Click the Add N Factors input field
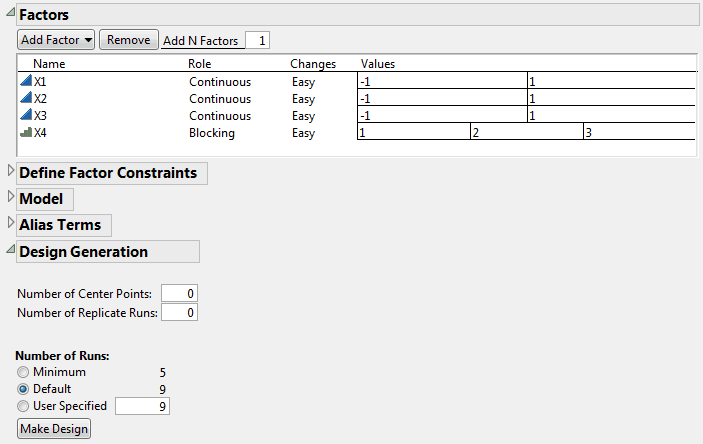 tap(258, 41)
